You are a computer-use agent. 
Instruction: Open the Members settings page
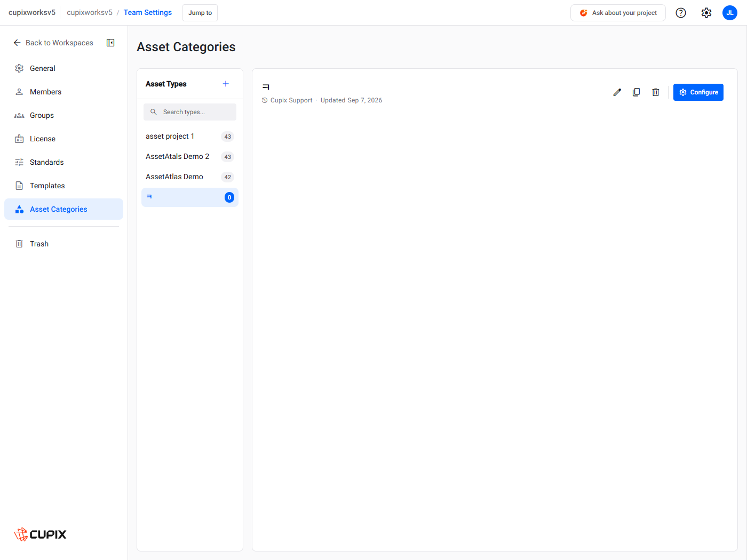click(x=63, y=92)
